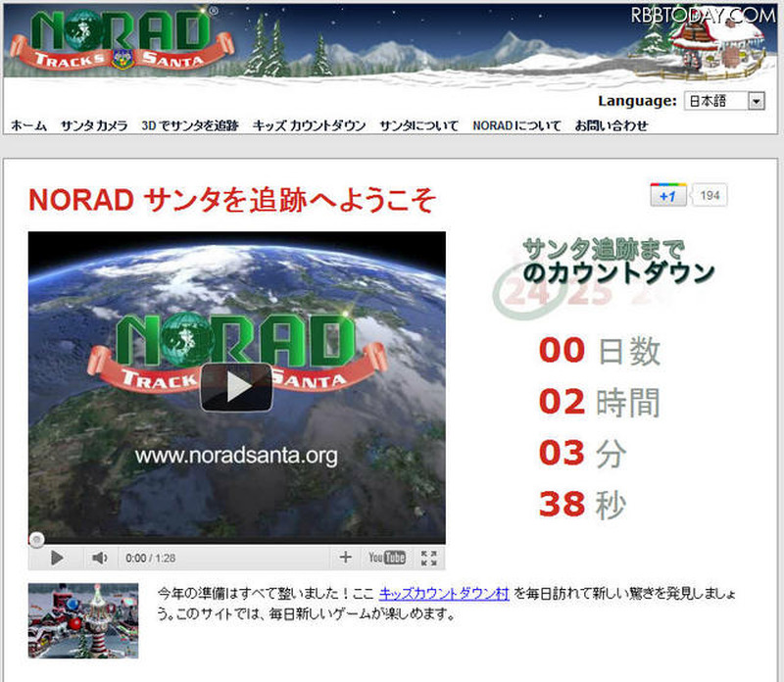Click the Google +1 button

[669, 196]
